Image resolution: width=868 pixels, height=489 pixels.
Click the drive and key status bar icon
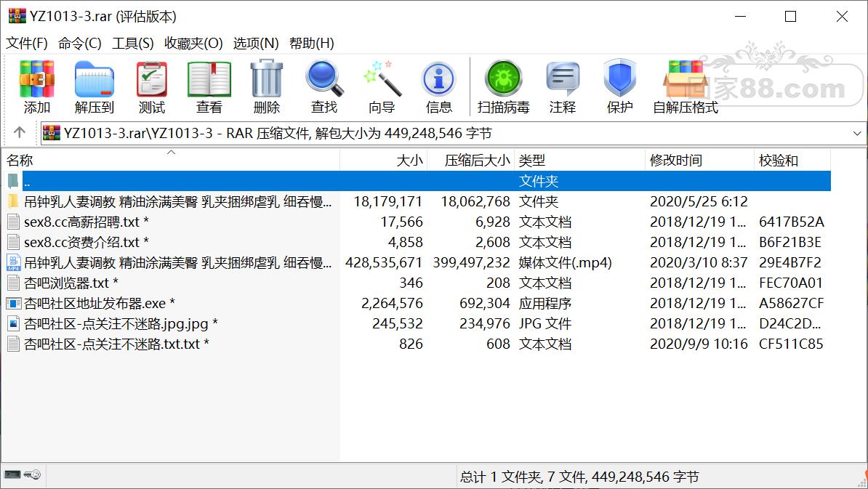point(23,474)
